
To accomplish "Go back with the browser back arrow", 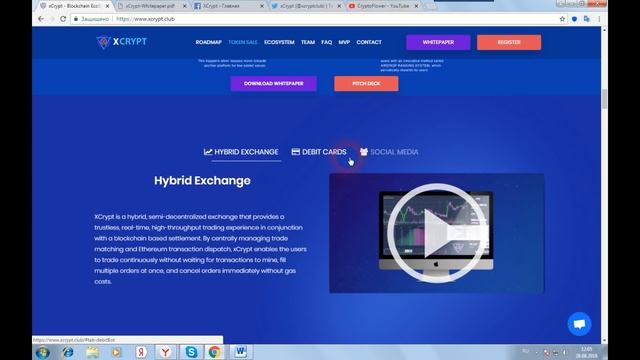I will tap(41, 19).
